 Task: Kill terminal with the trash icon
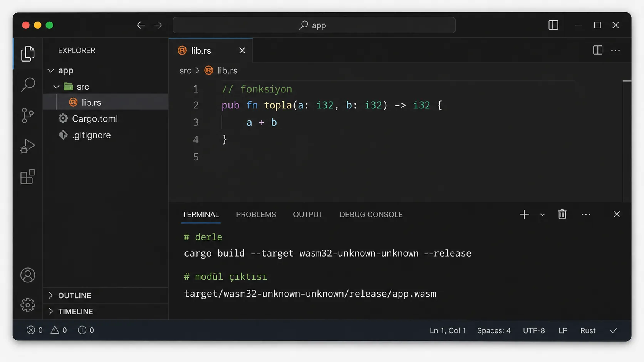pyautogui.click(x=562, y=214)
